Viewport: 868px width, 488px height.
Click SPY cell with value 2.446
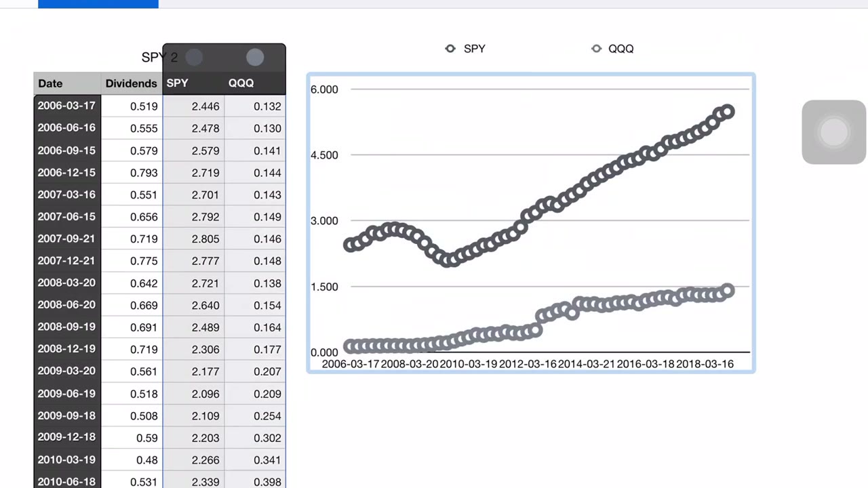193,106
